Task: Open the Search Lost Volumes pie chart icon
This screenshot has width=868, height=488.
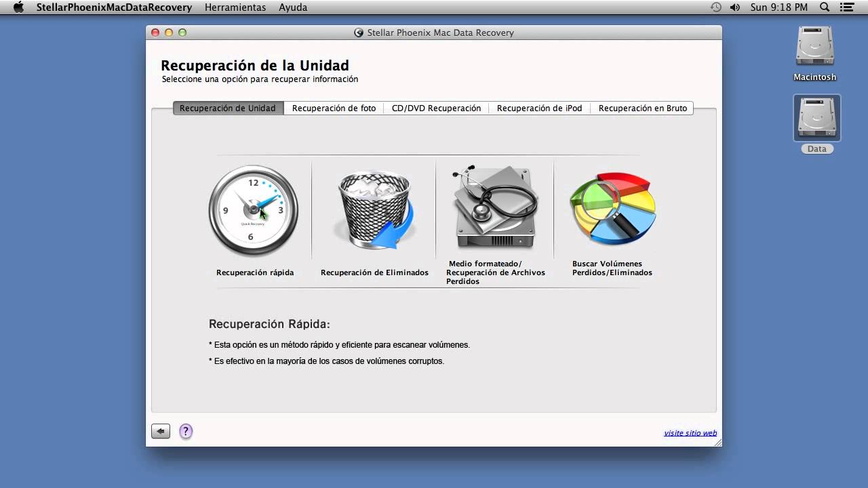Action: click(x=613, y=208)
